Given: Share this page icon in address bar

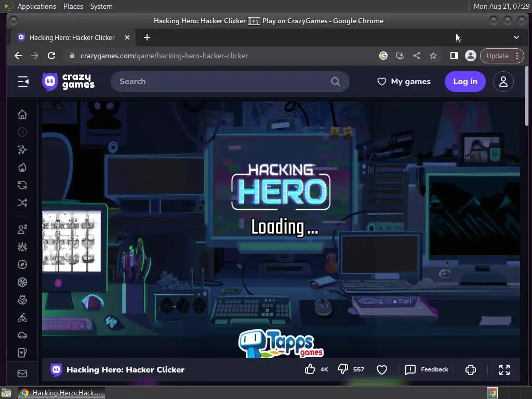Looking at the screenshot, I should pos(417,56).
